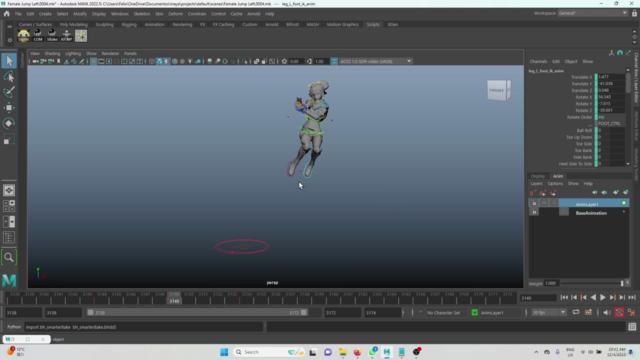Open the 30 fps frame rate dropdown
Screen dimensions: 640x360
click(549, 313)
